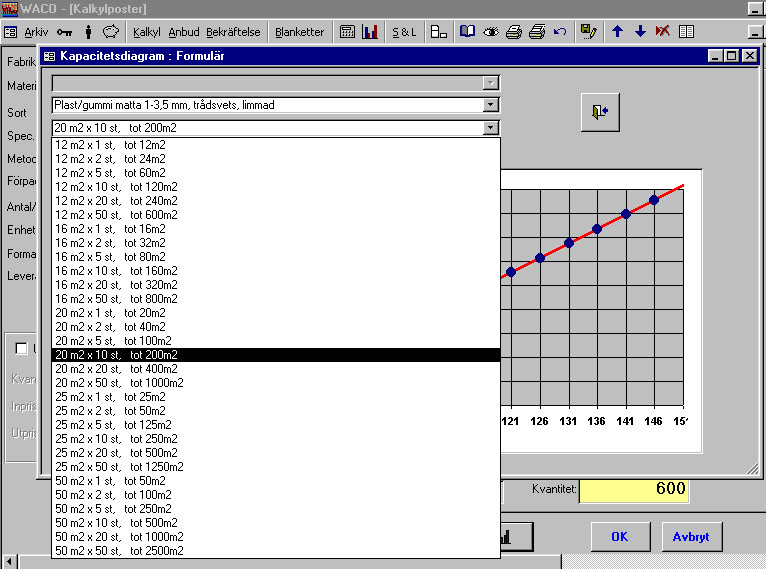
Task: Click the undo arrow icon
Action: click(560, 32)
